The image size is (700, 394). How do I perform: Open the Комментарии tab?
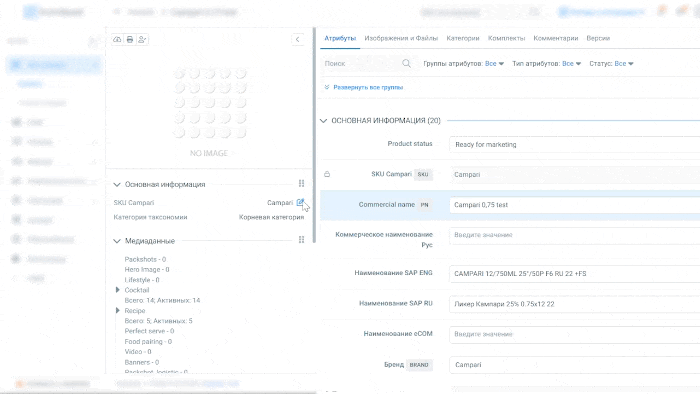tap(556, 38)
